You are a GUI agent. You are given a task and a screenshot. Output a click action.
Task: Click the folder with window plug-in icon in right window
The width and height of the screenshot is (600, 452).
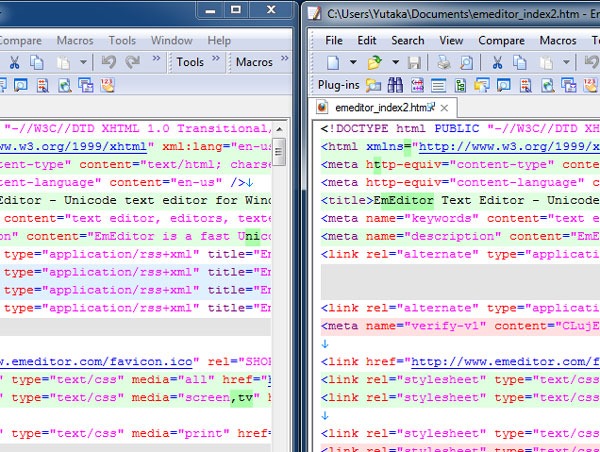[x=482, y=85]
